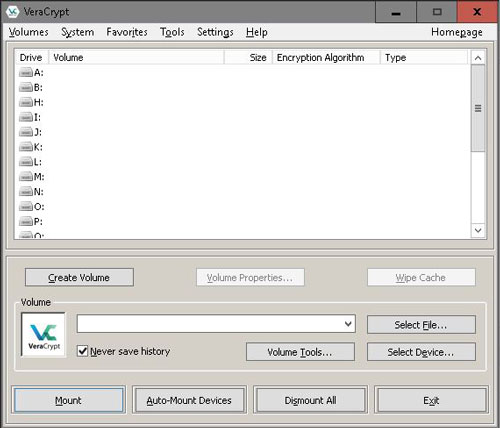Open the Favorites menu
This screenshot has width=500, height=428.
point(127,32)
